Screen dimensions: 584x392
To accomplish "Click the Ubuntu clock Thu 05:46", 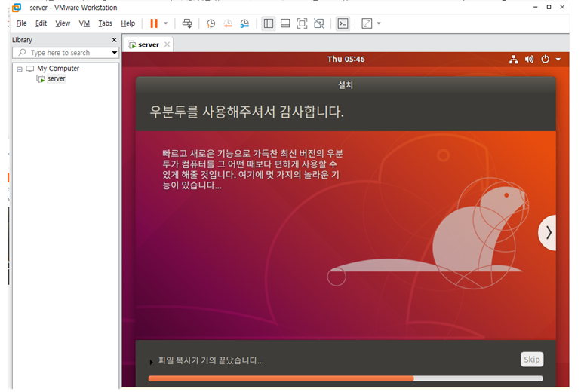I will click(x=346, y=60).
